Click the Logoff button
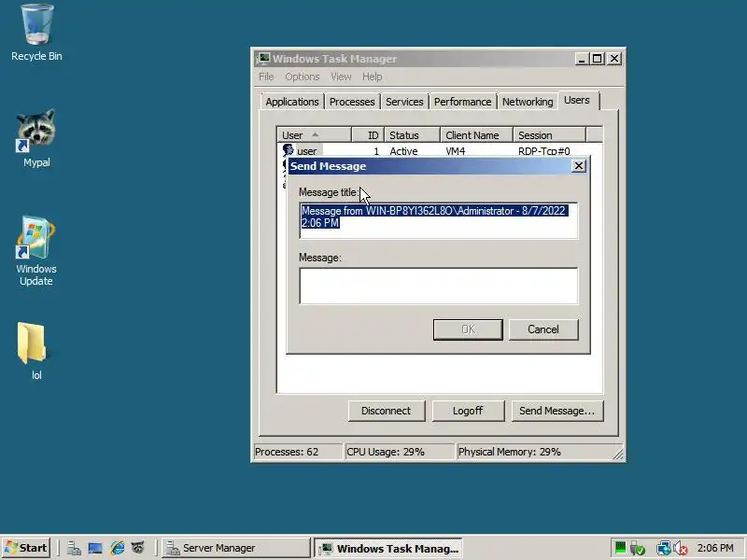Screen dimensions: 747x560 pyautogui.click(x=468, y=411)
